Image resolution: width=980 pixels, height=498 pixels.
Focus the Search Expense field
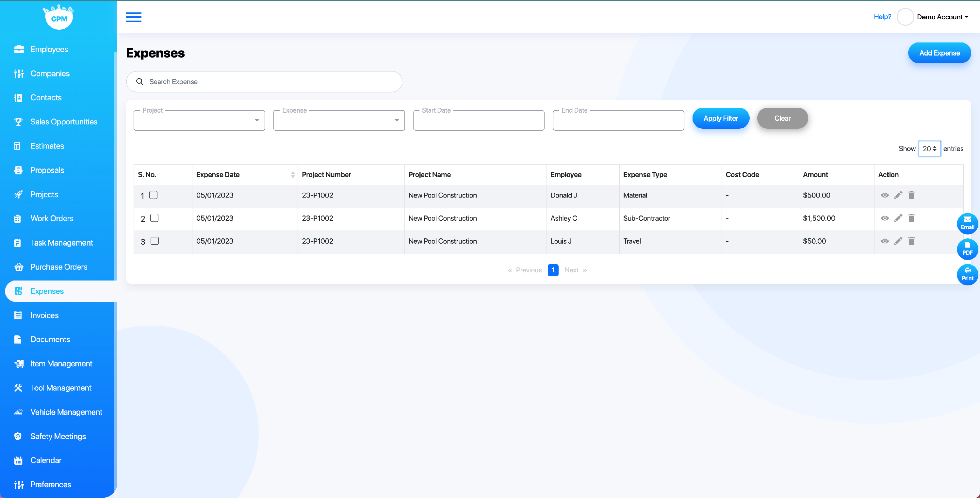[264, 81]
